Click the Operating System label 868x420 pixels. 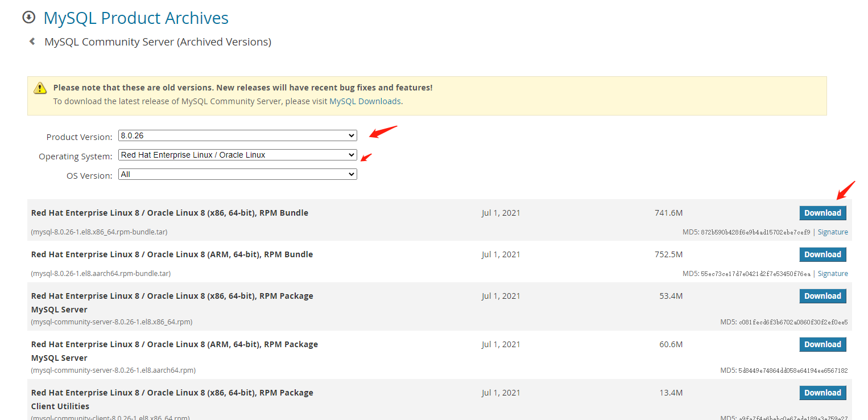pos(76,157)
